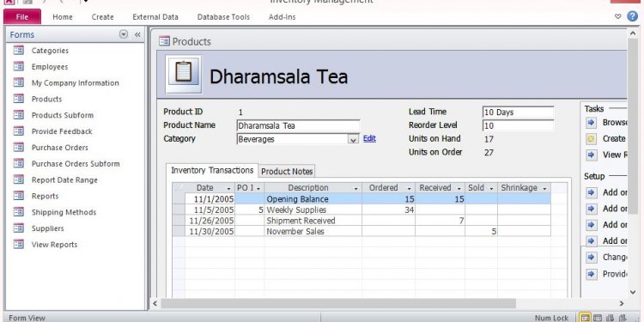The width and height of the screenshot is (644, 322).
Task: Open the My Company Information form icon
Action: click(x=19, y=82)
